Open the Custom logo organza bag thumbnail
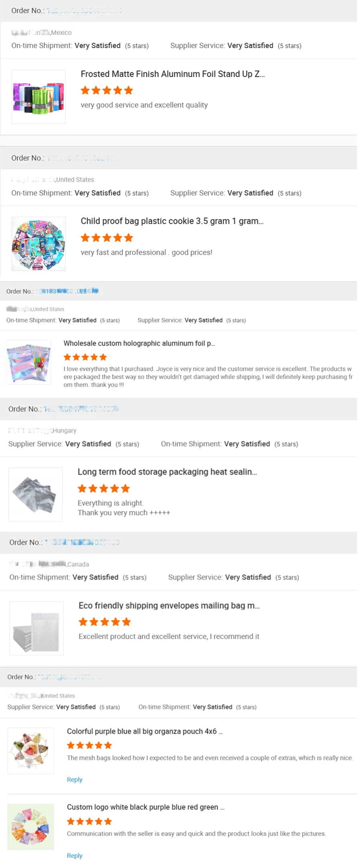Image resolution: width=358 pixels, height=868 pixels. click(31, 827)
